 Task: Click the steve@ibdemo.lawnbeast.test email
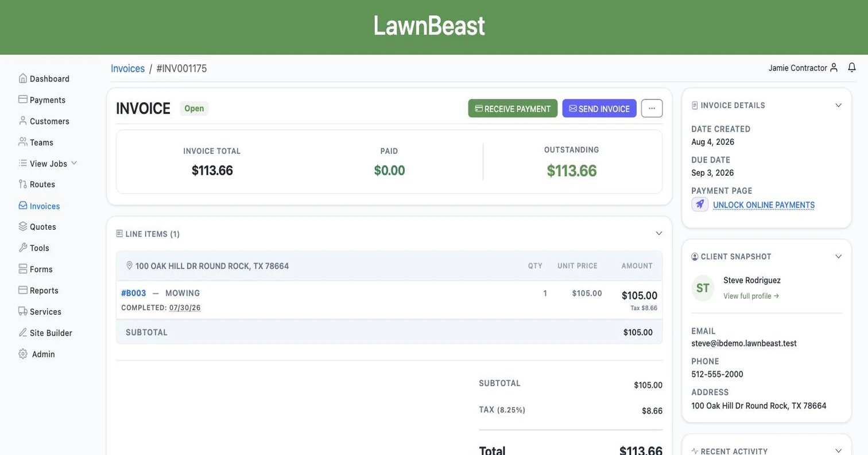[x=744, y=344]
